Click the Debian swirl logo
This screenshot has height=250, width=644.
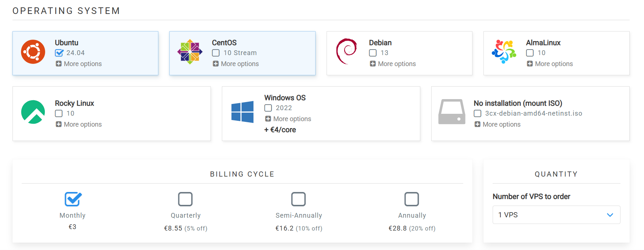(x=346, y=51)
